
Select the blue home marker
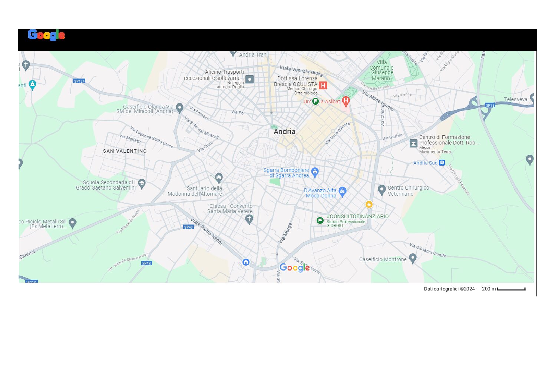coord(246,262)
